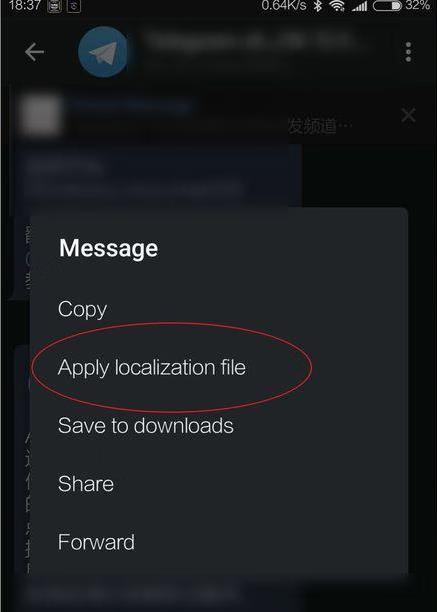
Task: Tap the back arrow in the chat header
Action: pyautogui.click(x=34, y=52)
